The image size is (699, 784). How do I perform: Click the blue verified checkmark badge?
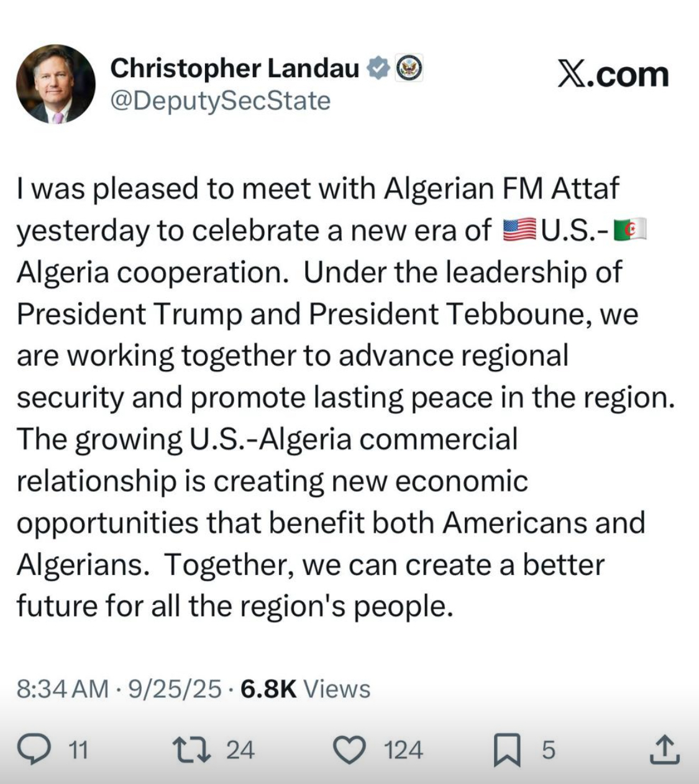(x=378, y=68)
